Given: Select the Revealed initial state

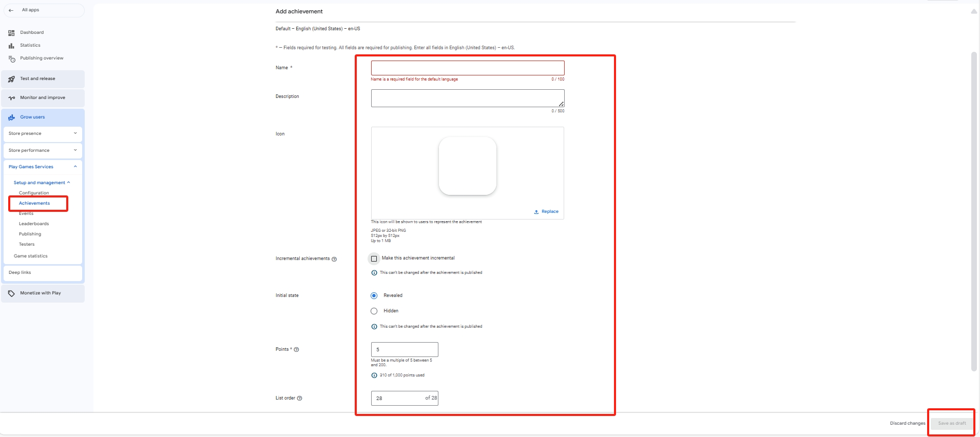Looking at the screenshot, I should 374,296.
